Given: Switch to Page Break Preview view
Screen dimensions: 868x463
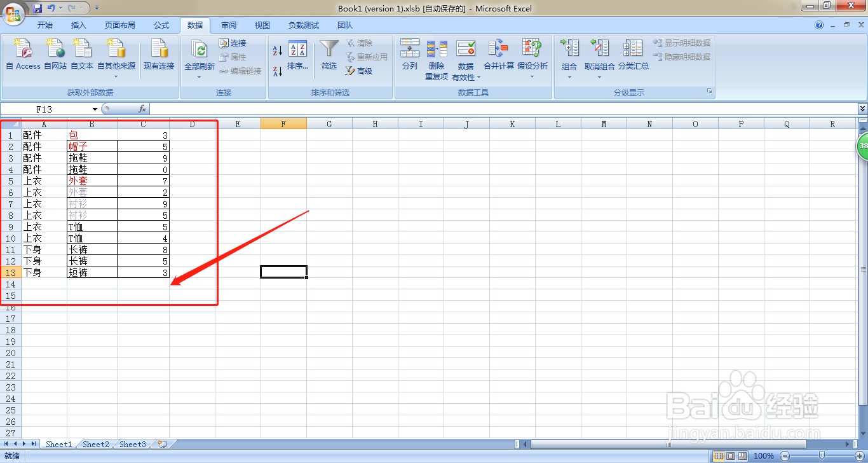Looking at the screenshot, I should (x=742, y=456).
